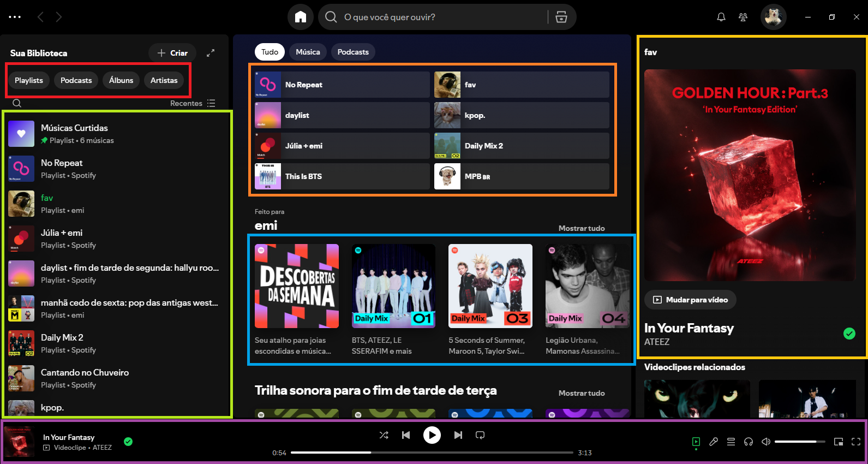868x464 pixels.
Task: Open Músicas Curtidas in library
Action: pos(116,134)
